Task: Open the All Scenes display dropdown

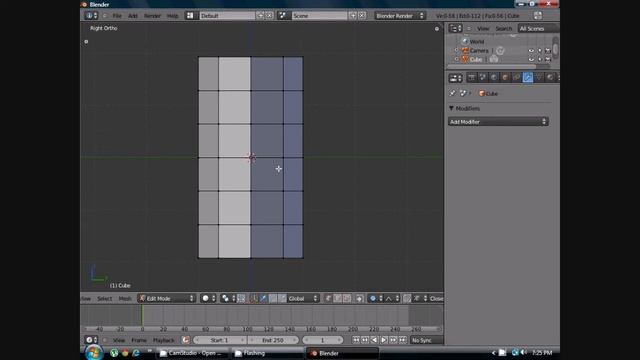Action: [x=538, y=29]
